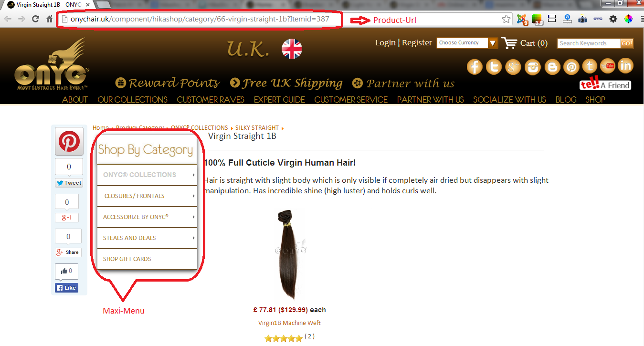Viewport: 644px width, 346px height.
Task: Open the EXPERT GUIDE menu
Action: click(279, 100)
